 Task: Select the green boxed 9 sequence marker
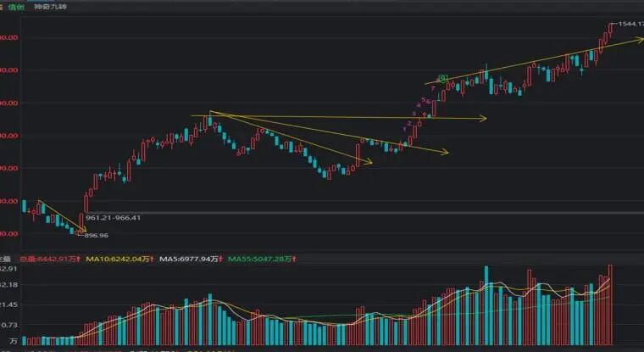coord(442,77)
